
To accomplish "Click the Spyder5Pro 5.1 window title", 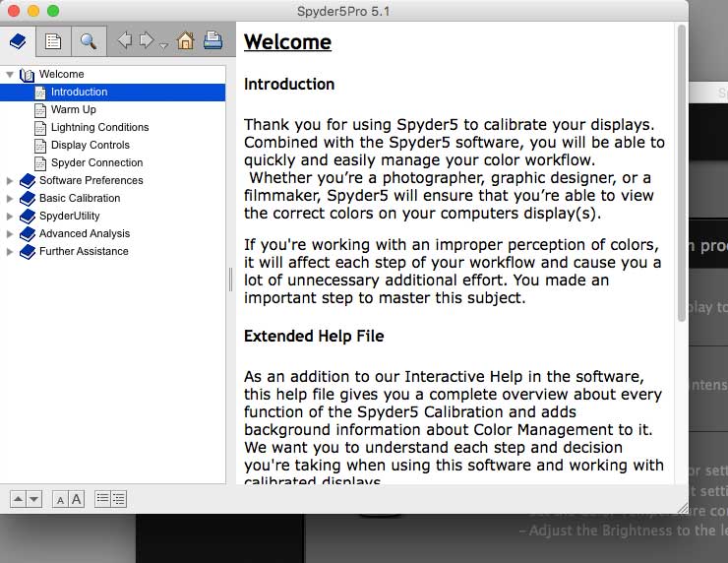I will (343, 11).
